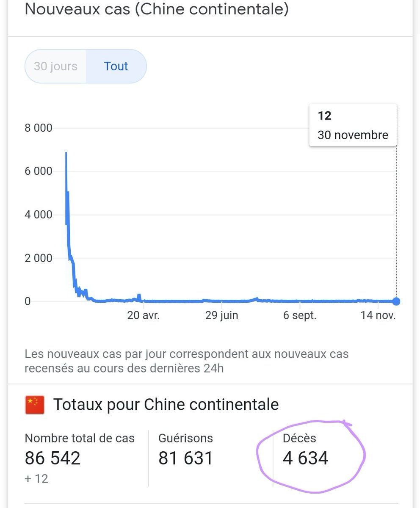Click the "Les nouveaux cas par jour" note
The height and width of the screenshot is (508, 420).
coord(186,361)
